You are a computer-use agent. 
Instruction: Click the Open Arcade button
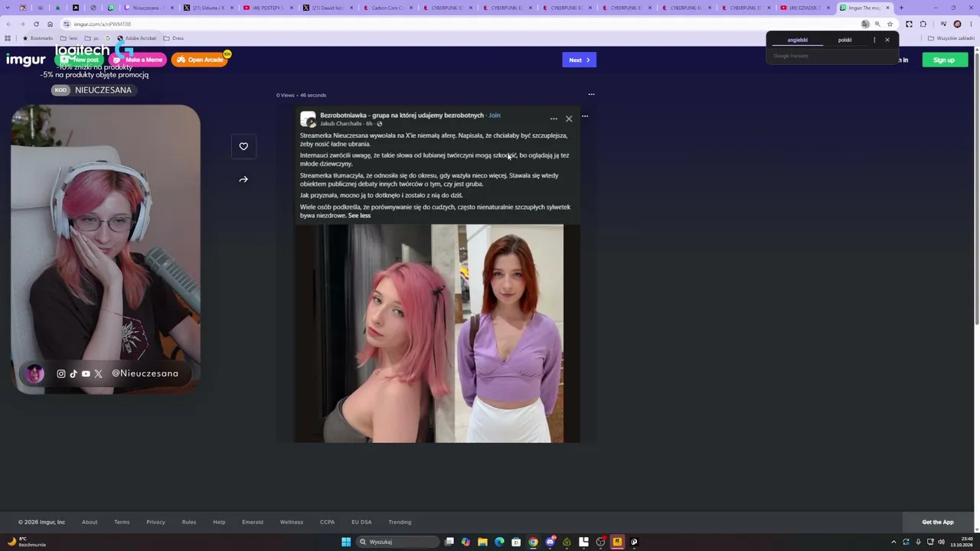(x=200, y=60)
